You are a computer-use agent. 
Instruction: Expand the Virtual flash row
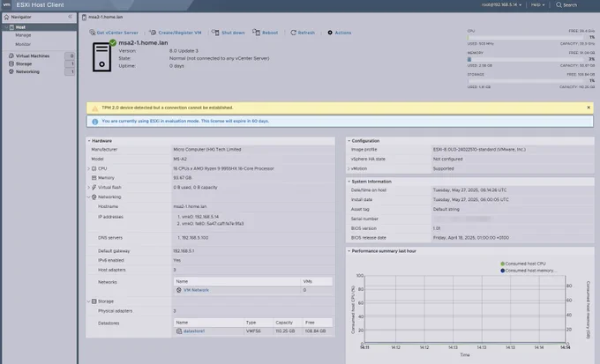[x=89, y=188]
